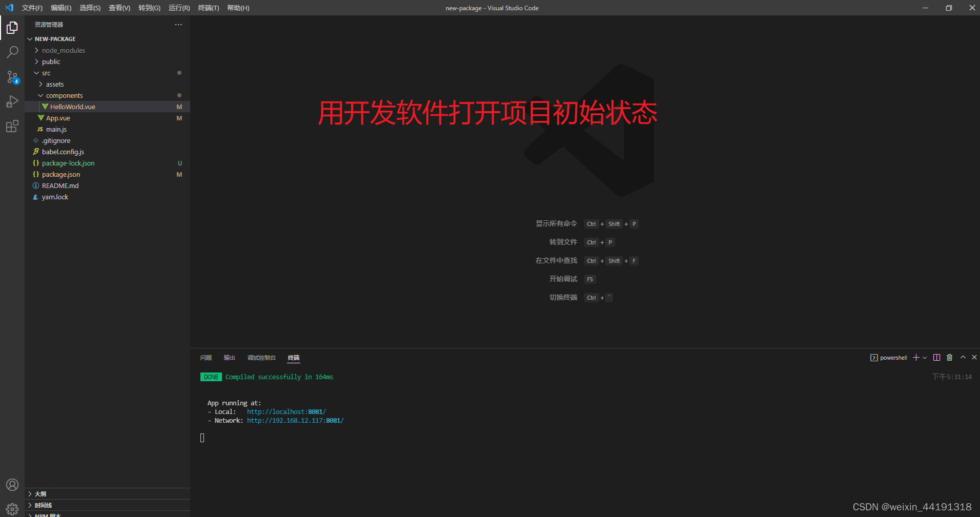Open the 文件(F) menu
This screenshot has height=517, width=980.
[32, 8]
